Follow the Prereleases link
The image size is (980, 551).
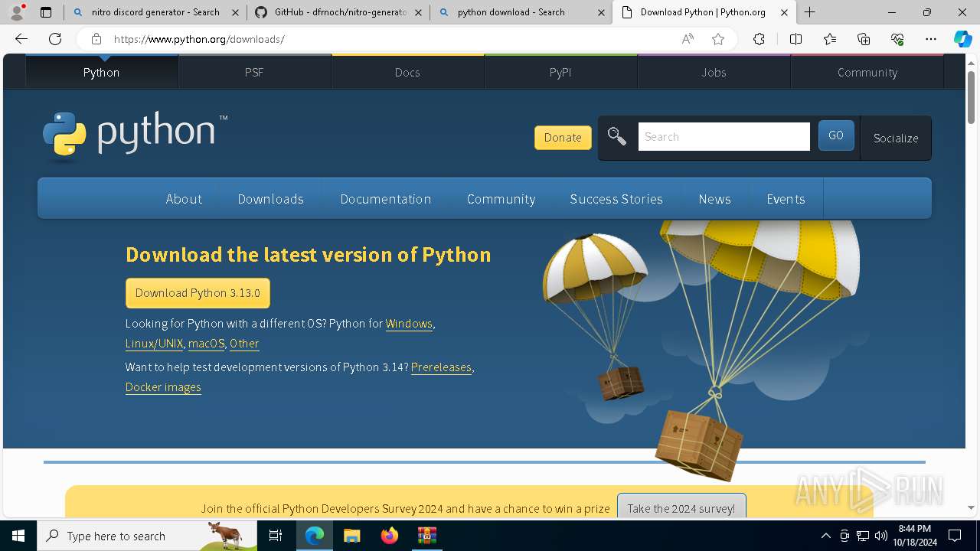click(441, 367)
